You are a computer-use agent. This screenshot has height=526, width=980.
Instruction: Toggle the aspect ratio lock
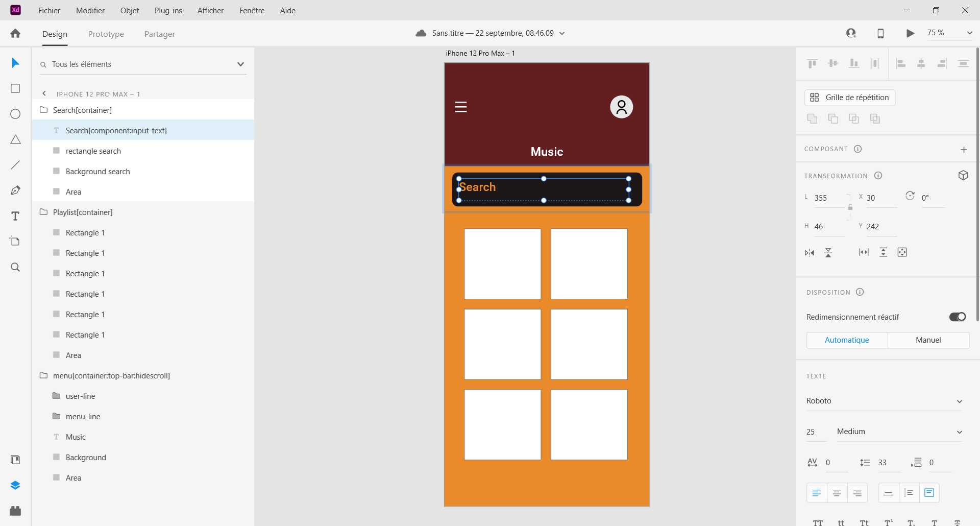(850, 207)
